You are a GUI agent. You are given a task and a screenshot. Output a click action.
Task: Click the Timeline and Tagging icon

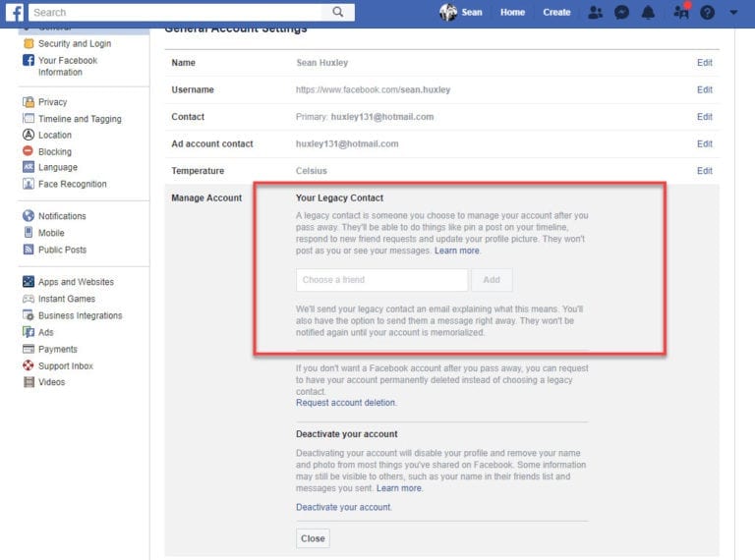[x=29, y=118]
